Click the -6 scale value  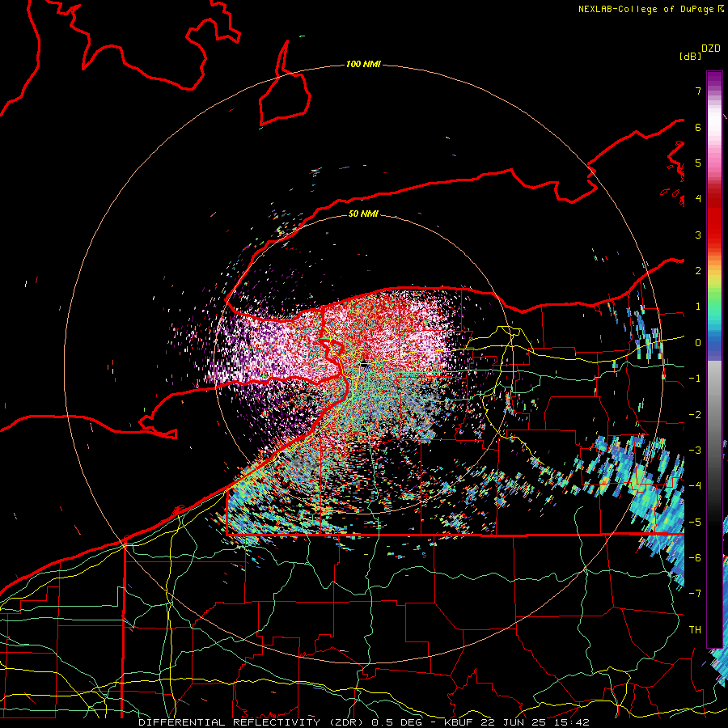(695, 557)
